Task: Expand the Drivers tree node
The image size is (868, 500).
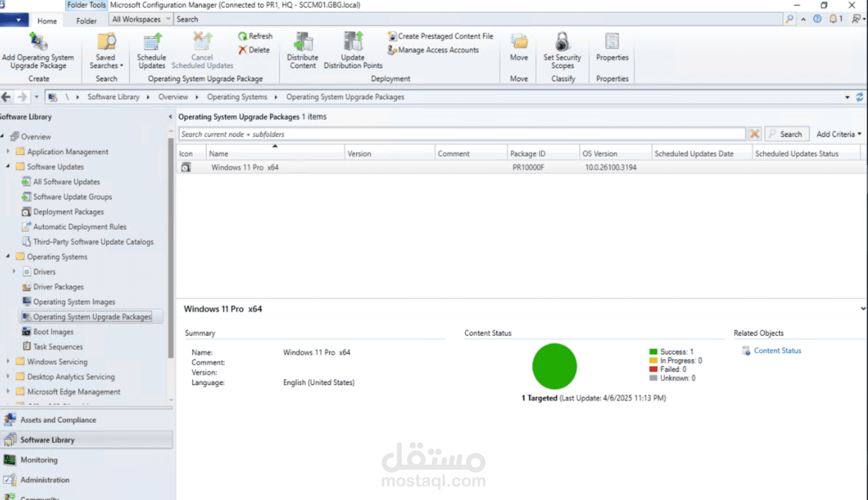Action: tap(14, 271)
